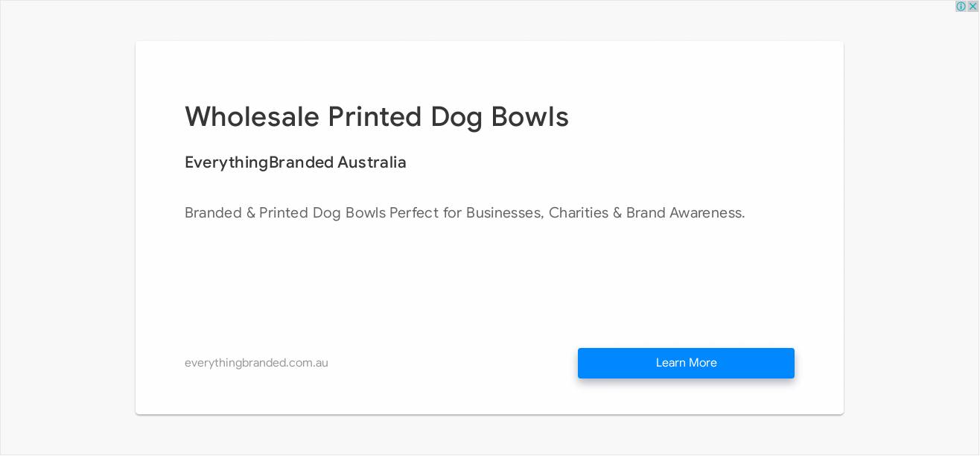This screenshot has width=980, height=456.
Task: Click the 'Wholesale Printed Dog Bowls' headline
Action: click(377, 116)
